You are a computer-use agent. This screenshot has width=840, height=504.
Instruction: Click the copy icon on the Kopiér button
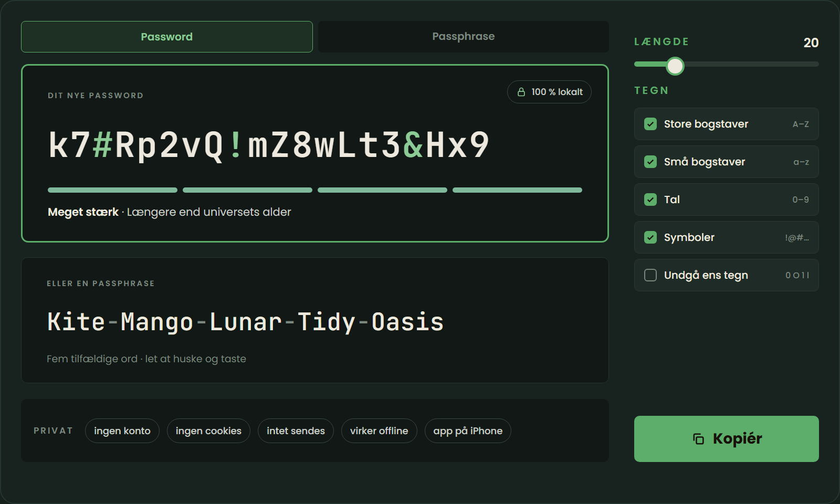698,439
